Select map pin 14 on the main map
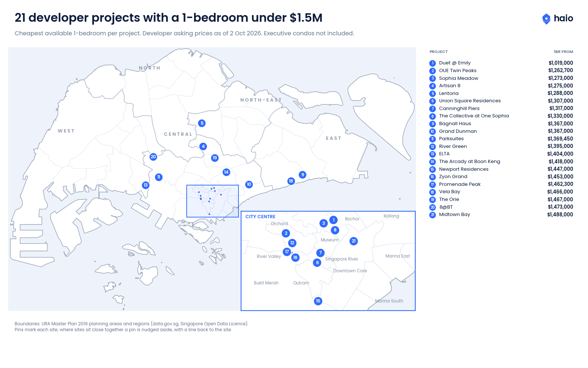The width and height of the screenshot is (588, 368). [226, 172]
